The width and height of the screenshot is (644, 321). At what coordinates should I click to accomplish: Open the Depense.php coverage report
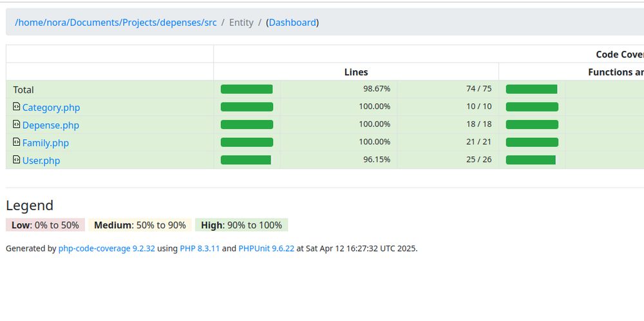50,125
